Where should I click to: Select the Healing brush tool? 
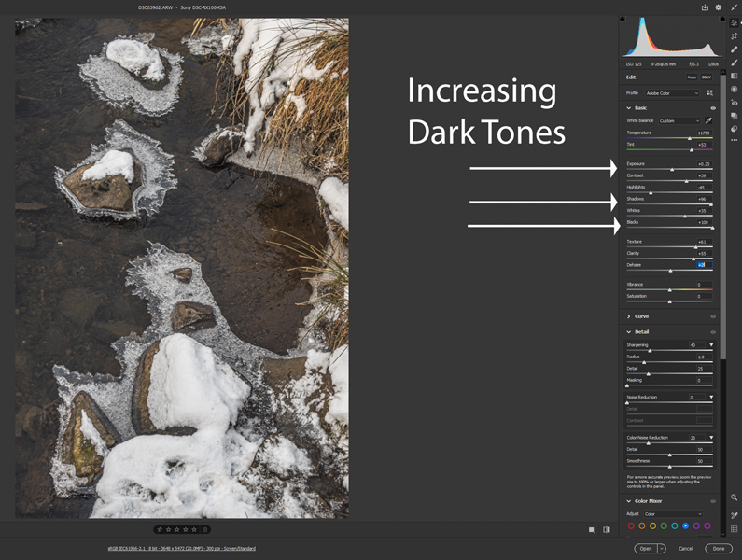(x=735, y=49)
